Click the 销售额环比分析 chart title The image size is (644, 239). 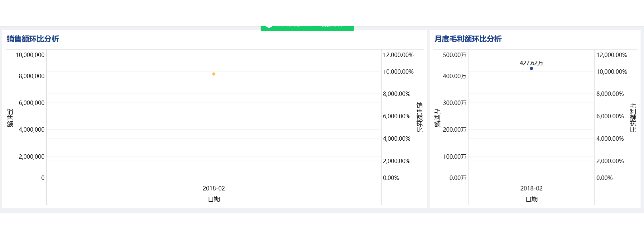[33, 39]
